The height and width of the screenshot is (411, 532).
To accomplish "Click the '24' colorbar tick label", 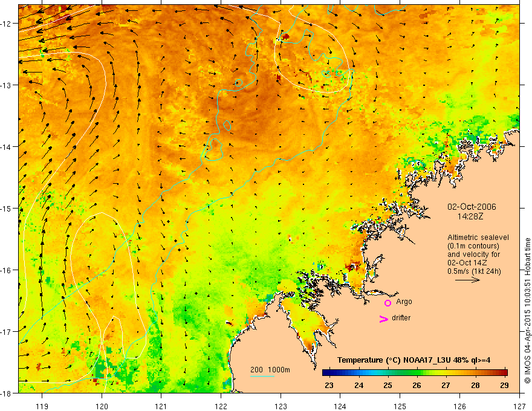I will pos(358,386).
